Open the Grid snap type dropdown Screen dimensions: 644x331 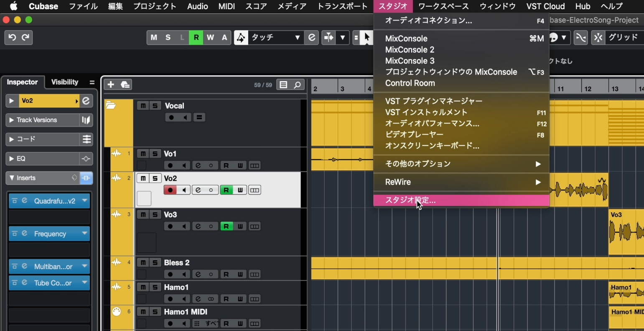coord(624,38)
